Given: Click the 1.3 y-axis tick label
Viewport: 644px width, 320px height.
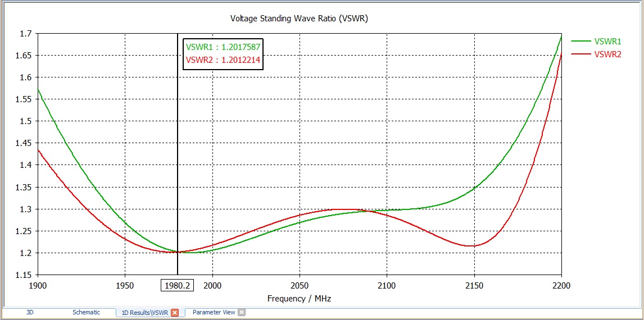Looking at the screenshot, I should pos(25,209).
